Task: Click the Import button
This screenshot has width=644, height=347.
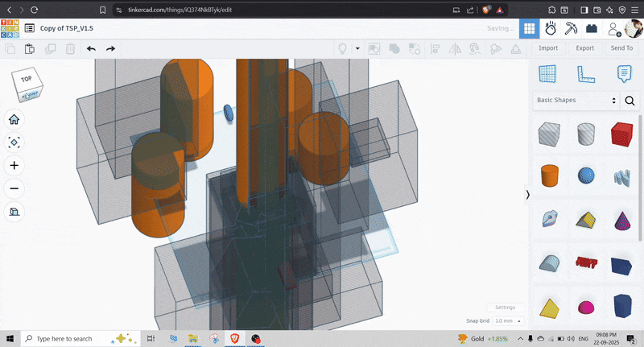Action: click(548, 48)
